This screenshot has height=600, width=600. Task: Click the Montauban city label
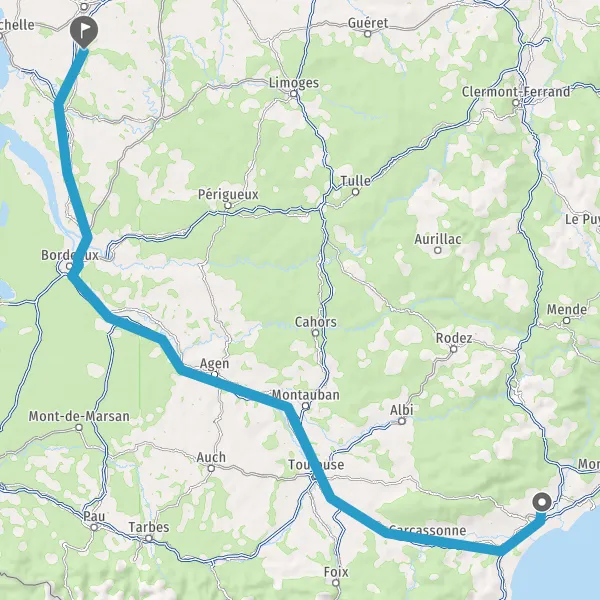click(306, 395)
